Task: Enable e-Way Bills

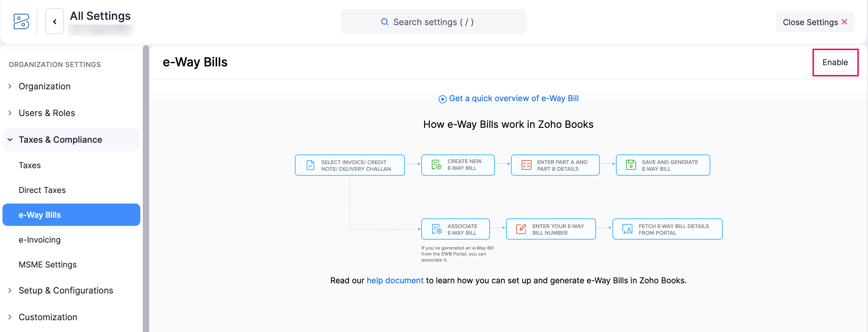Action: [835, 62]
